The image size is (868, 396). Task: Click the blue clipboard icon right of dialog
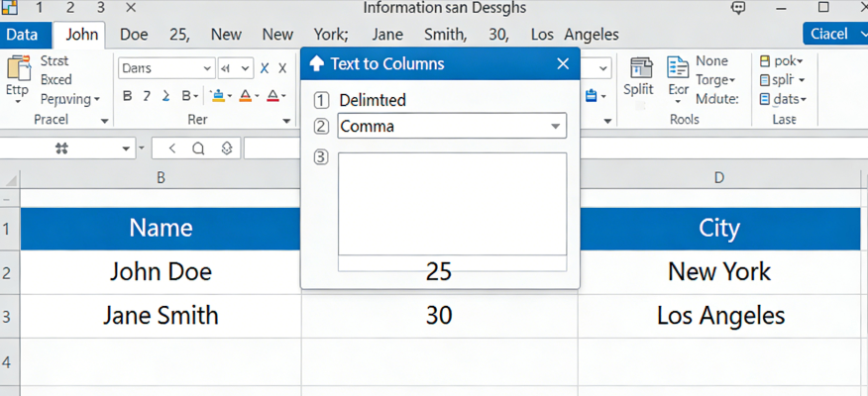591,96
